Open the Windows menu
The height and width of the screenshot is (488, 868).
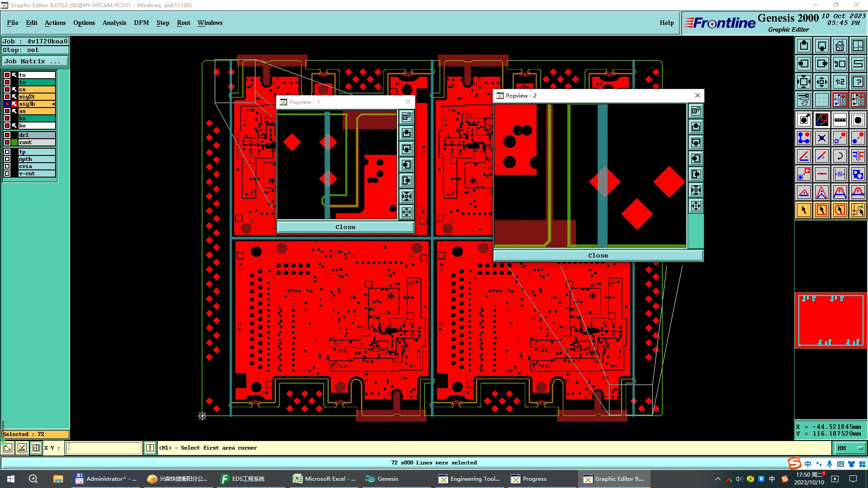210,23
